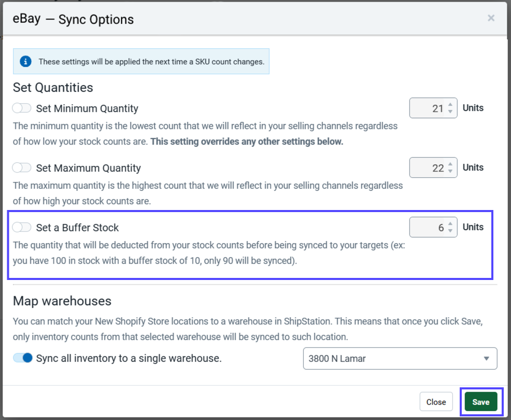Screen dimensions: 511x420
Task: Increase the buffer stock with up arrow
Action: click(450, 223)
